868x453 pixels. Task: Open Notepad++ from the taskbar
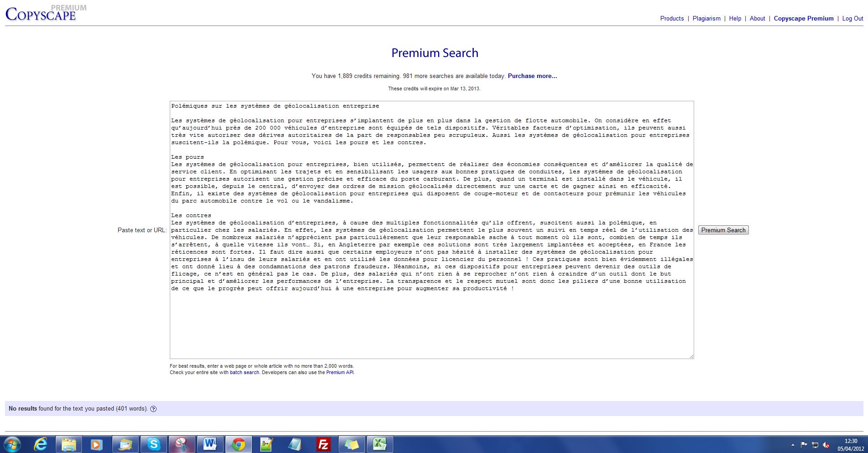pyautogui.click(x=267, y=444)
